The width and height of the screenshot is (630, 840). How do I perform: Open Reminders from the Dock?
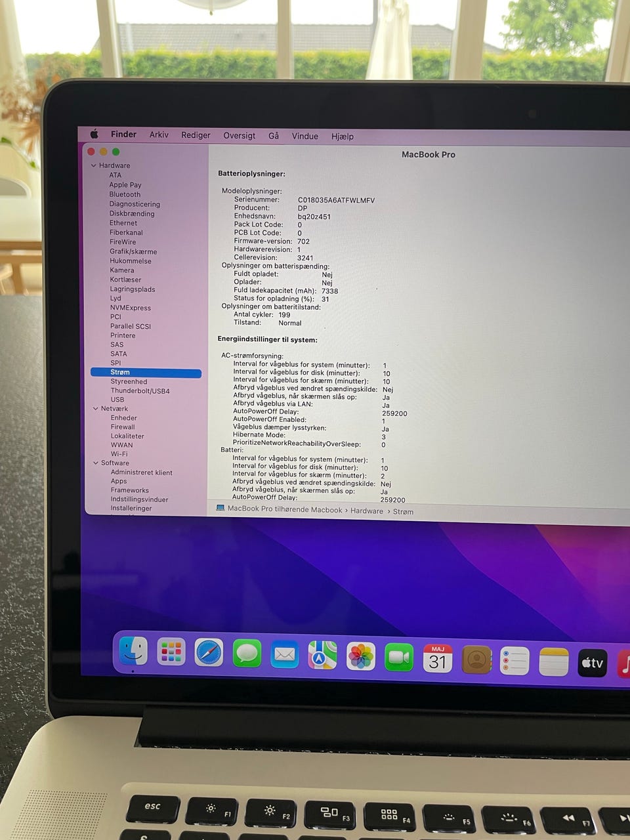514,661
